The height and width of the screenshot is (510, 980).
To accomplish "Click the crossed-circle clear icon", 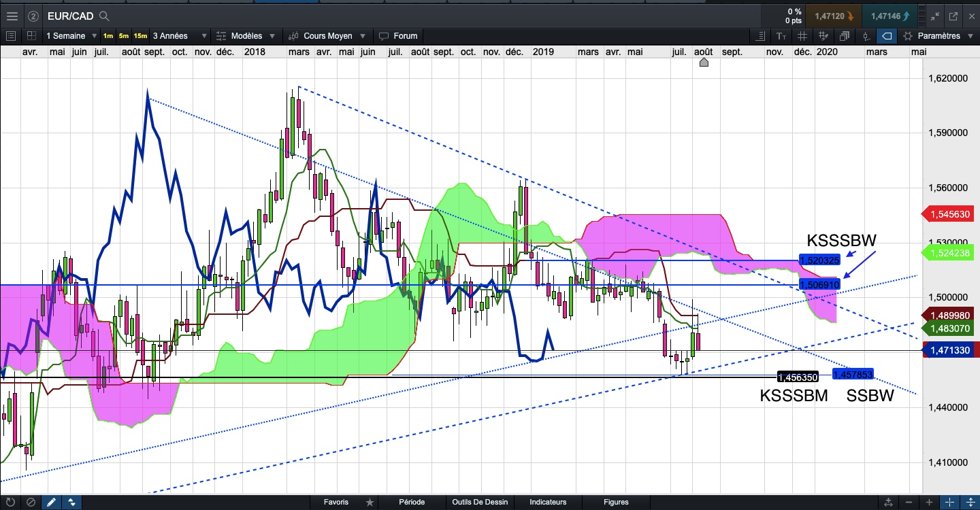I will coord(31,503).
